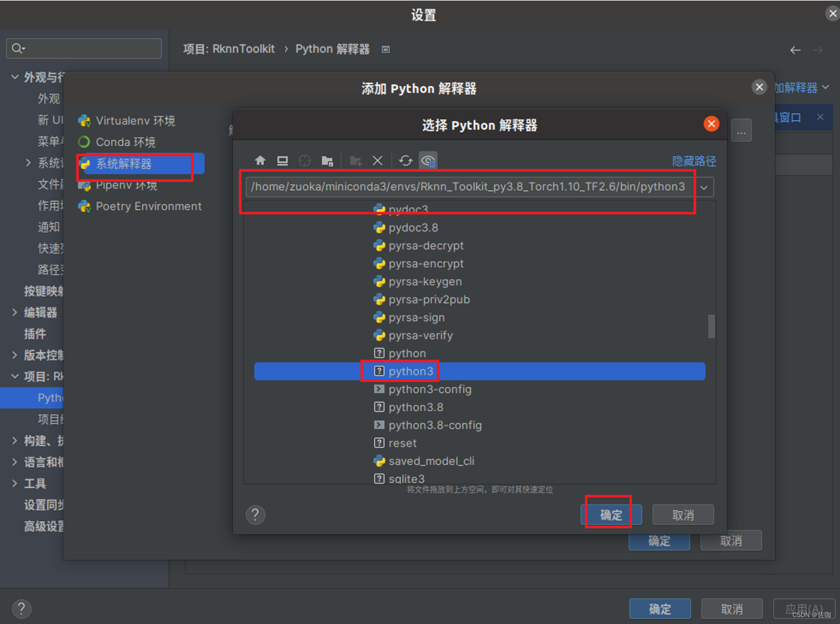Select saved_model_cli file
Image resolution: width=840 pixels, height=624 pixels.
[423, 461]
